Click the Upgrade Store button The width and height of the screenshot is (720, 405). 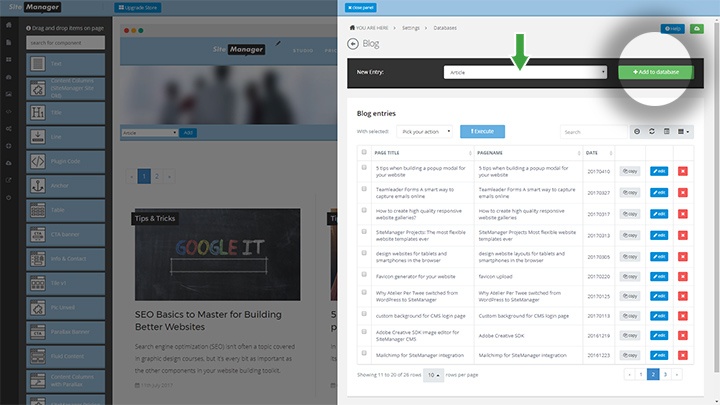138,8
